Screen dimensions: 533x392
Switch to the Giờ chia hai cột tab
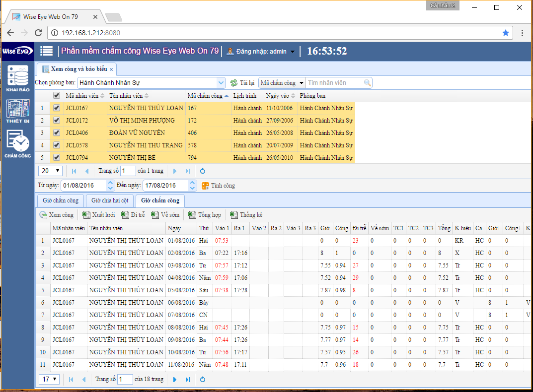[110, 200]
